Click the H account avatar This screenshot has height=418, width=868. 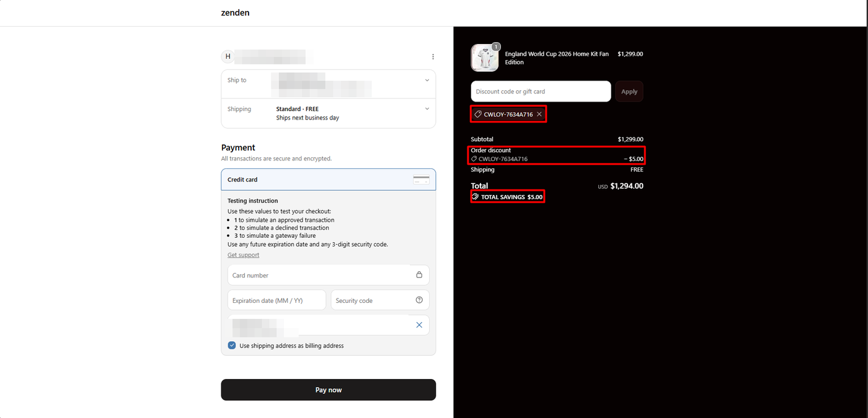click(x=228, y=56)
